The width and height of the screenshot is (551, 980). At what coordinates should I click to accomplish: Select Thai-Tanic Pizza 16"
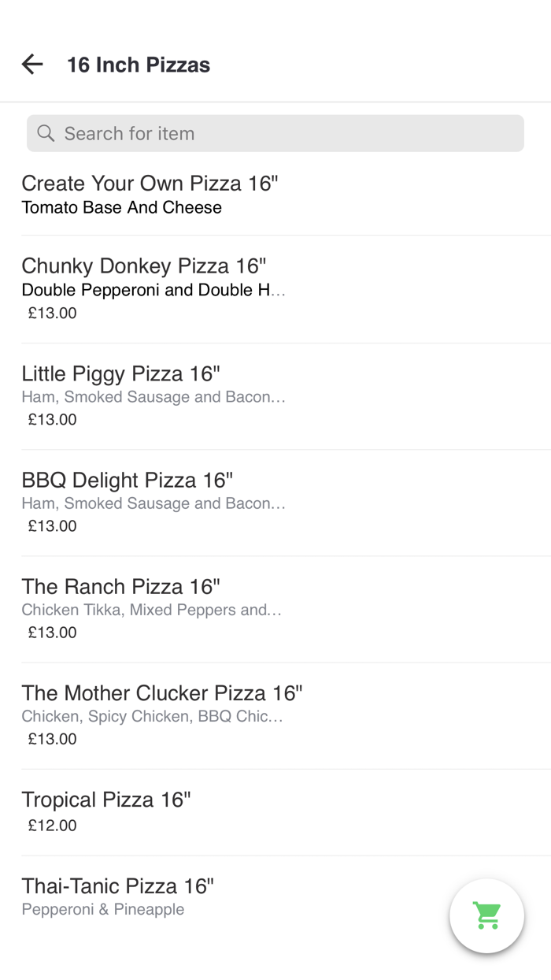[x=117, y=886]
